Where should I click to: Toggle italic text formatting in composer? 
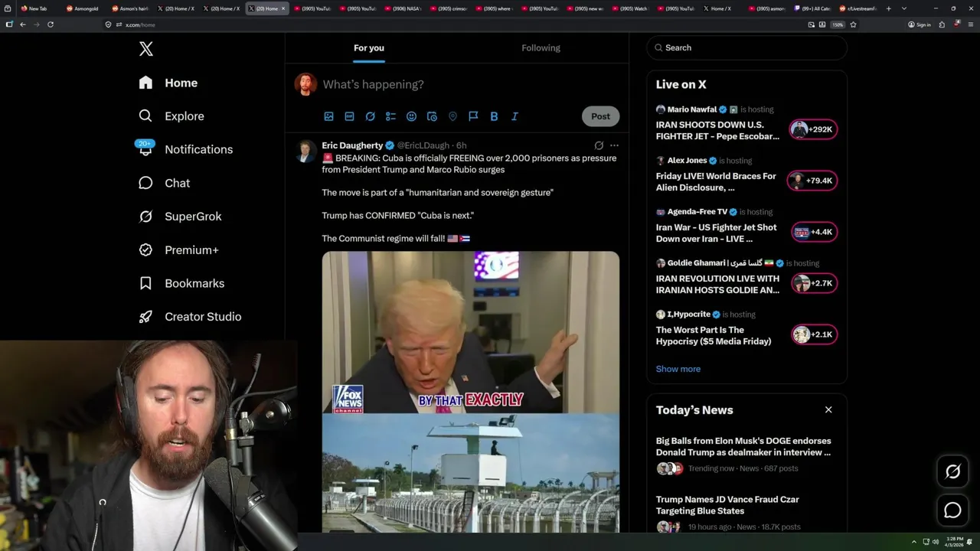coord(514,116)
